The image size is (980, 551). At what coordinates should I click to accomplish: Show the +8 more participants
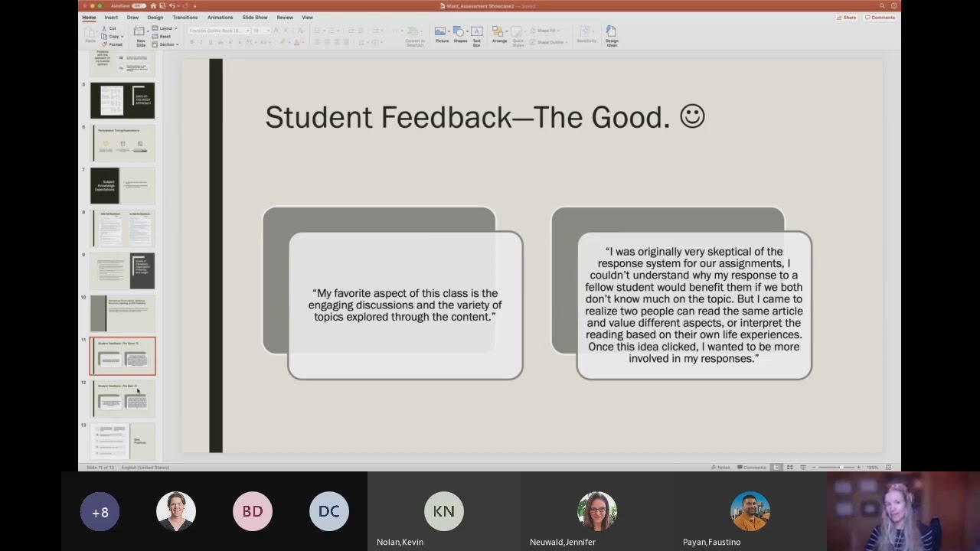point(100,512)
